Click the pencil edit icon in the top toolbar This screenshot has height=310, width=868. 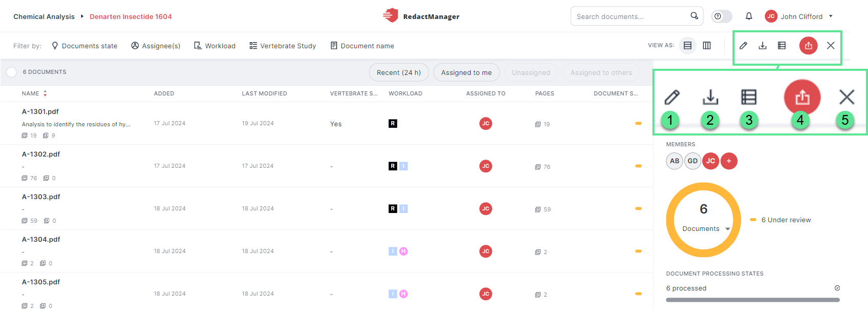point(743,46)
